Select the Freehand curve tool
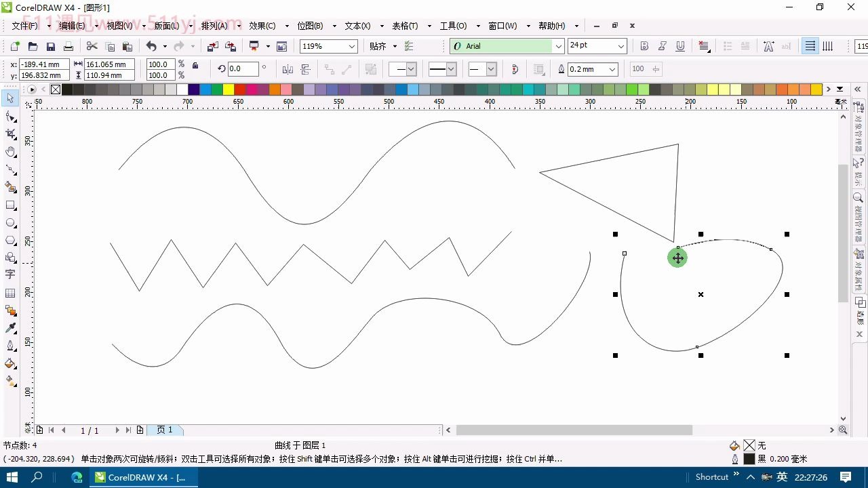 [10, 169]
